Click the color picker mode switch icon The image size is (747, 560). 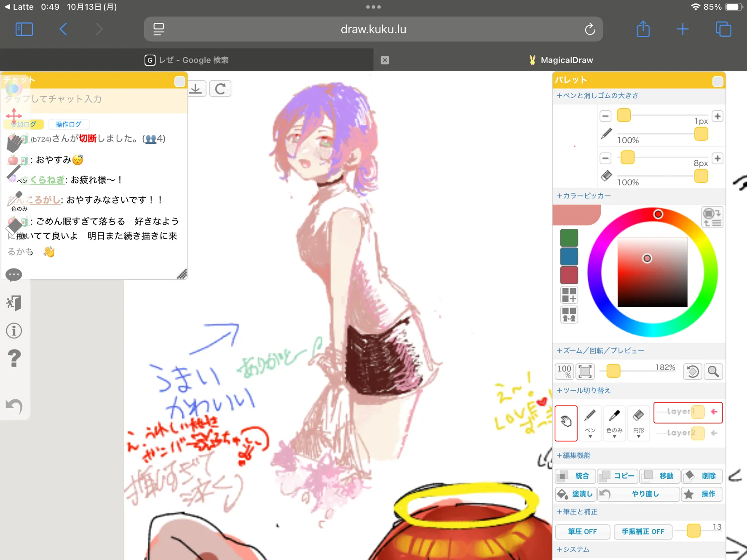pyautogui.click(x=712, y=217)
